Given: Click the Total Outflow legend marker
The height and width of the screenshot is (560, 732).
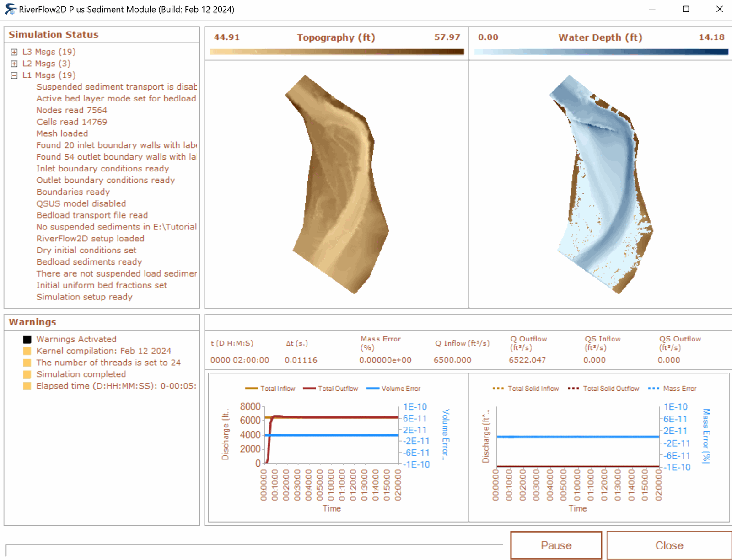Looking at the screenshot, I should pyautogui.click(x=309, y=389).
